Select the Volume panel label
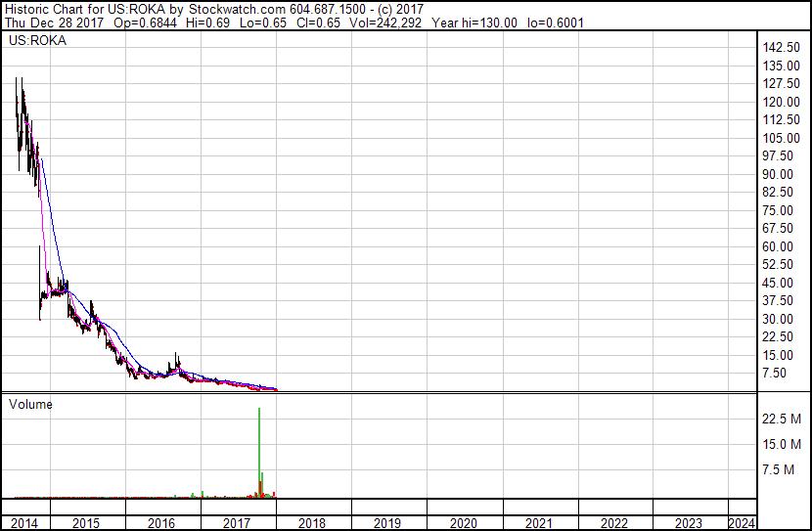The width and height of the screenshot is (812, 531). [x=30, y=404]
